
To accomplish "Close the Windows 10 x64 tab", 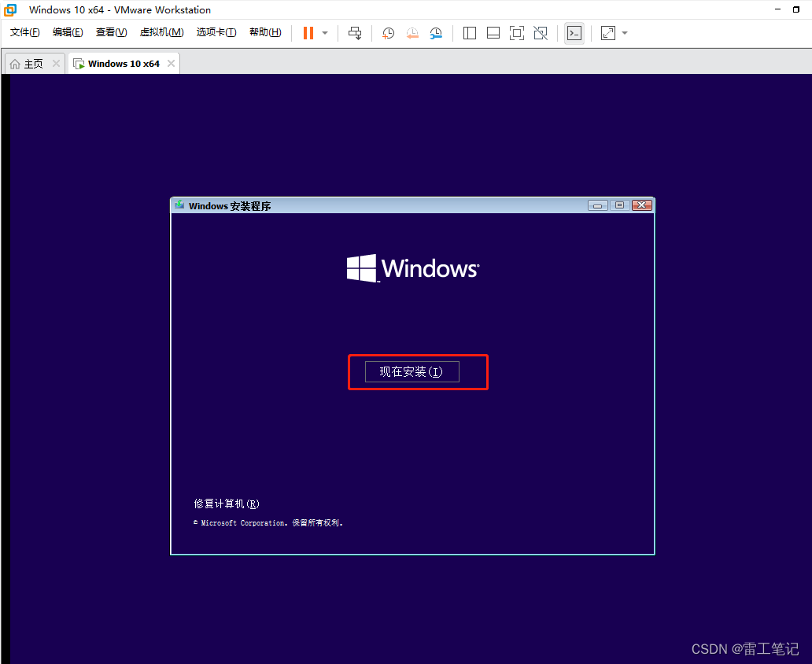I will coord(171,63).
